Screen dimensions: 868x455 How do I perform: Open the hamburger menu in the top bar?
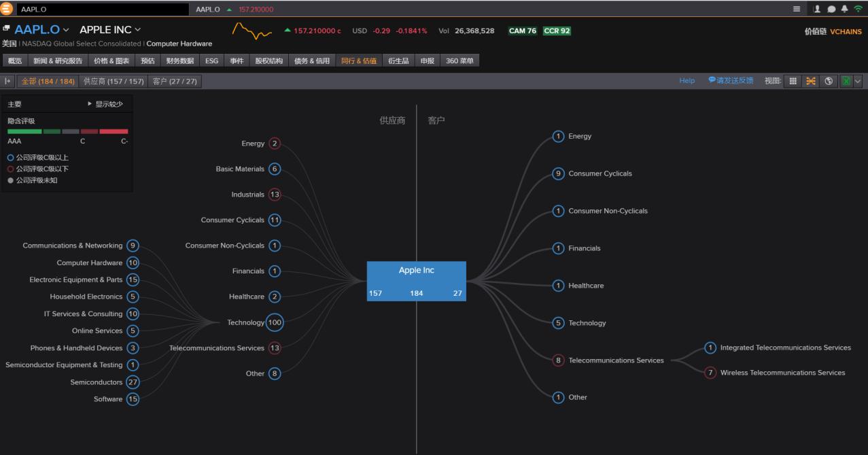(797, 9)
